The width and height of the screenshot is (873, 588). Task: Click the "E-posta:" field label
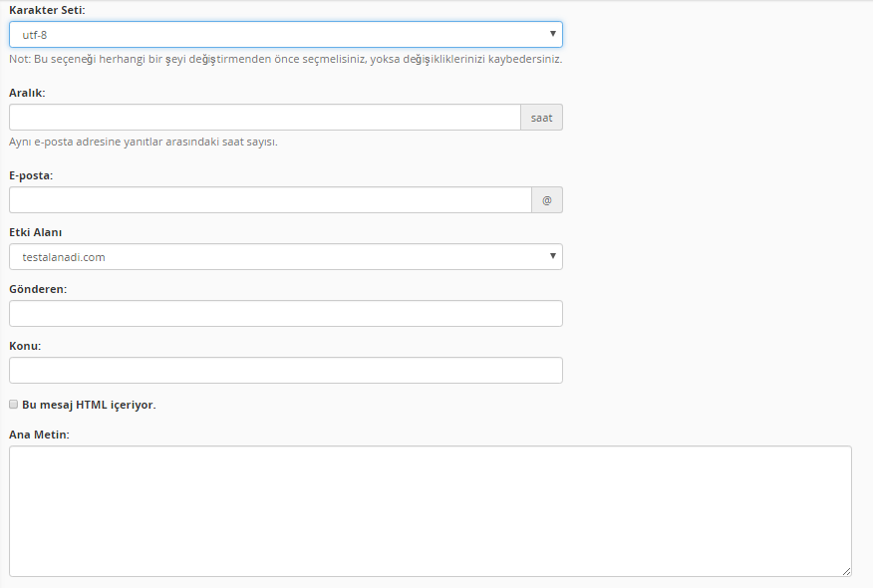pyautogui.click(x=31, y=175)
